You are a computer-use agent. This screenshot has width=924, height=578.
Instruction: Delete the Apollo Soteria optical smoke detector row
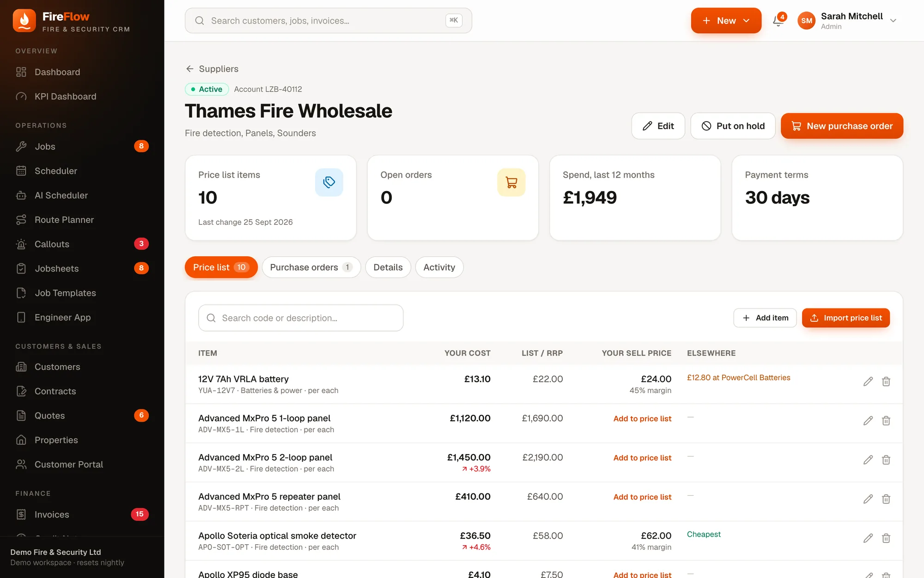[x=886, y=538]
